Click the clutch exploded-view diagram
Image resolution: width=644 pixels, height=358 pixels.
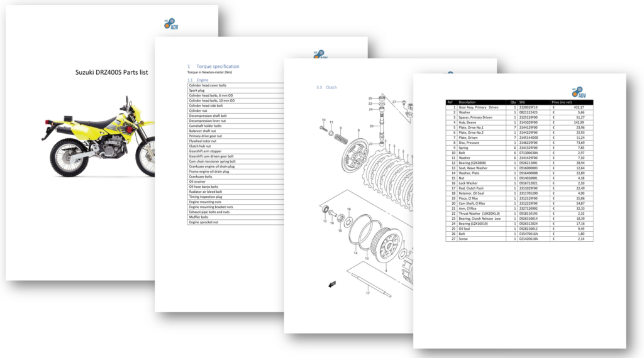point(367,195)
